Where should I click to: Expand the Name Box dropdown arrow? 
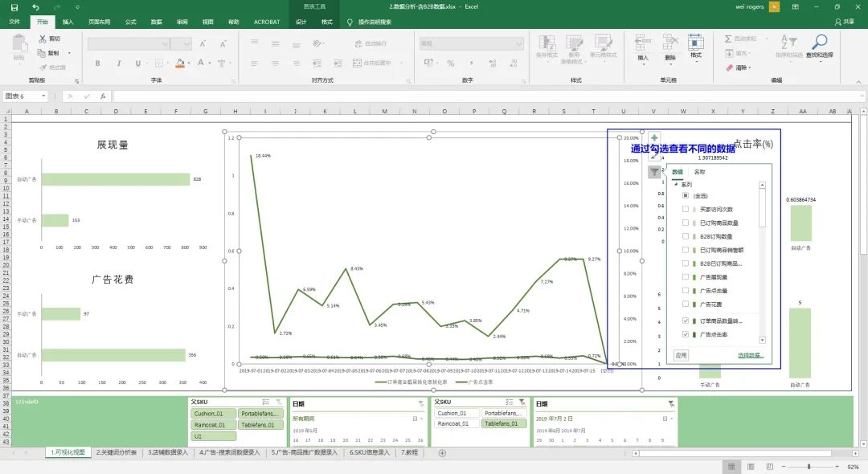[x=43, y=96]
